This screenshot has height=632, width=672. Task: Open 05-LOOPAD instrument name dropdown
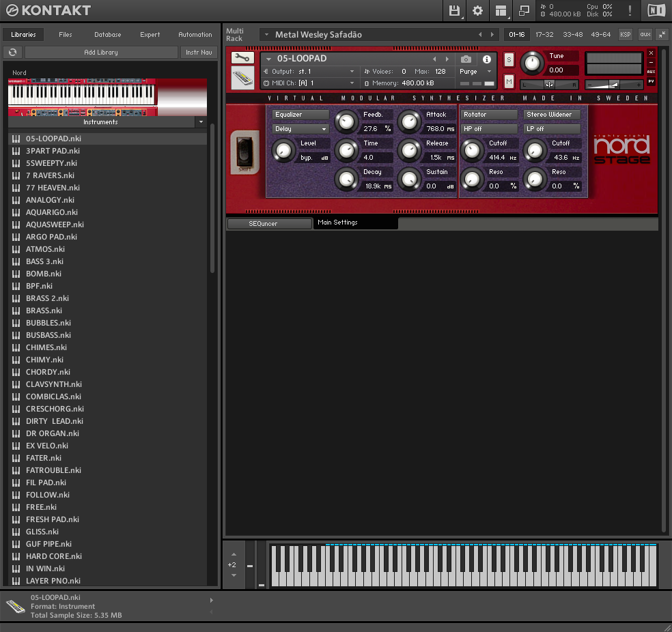point(268,59)
